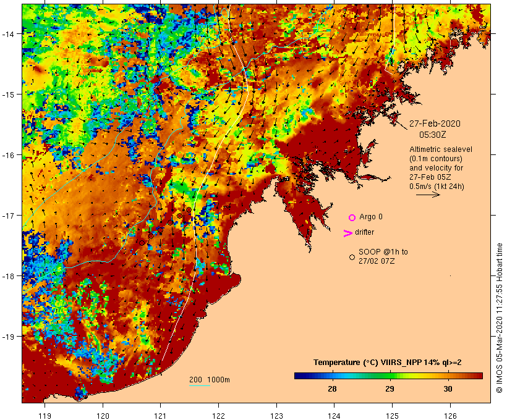Click the magenta Argo float legend circle
The width and height of the screenshot is (507, 420).
[352, 217]
